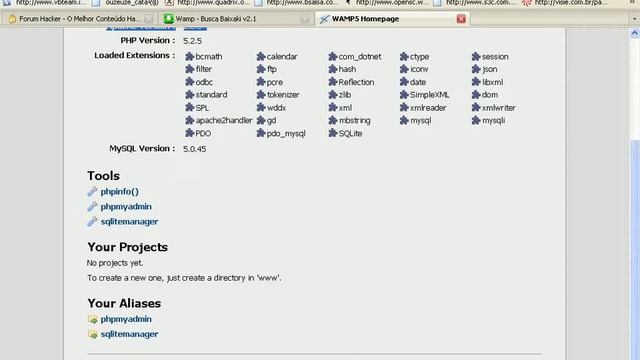Open the tab list dropdown arrow

pyautogui.click(x=634, y=19)
